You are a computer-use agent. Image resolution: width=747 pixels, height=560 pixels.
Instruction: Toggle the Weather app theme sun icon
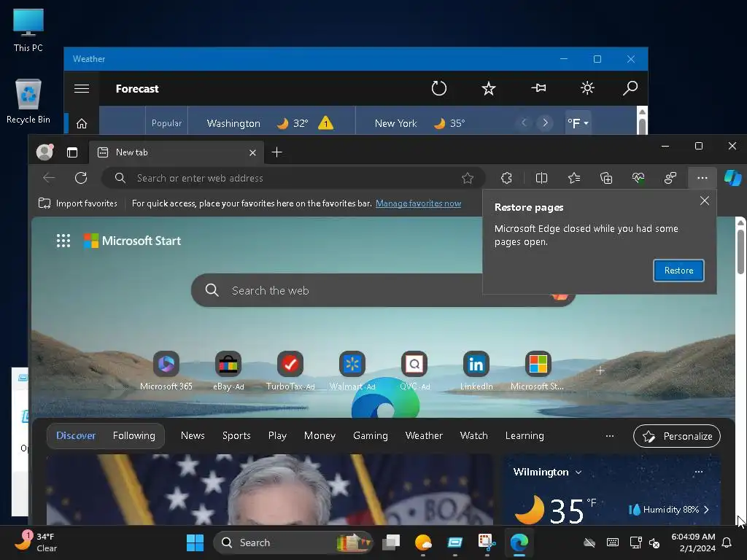click(587, 88)
